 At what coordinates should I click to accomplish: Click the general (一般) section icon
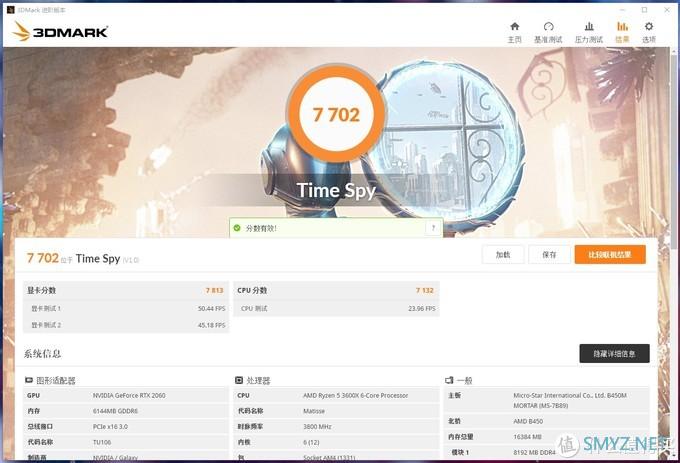point(449,380)
